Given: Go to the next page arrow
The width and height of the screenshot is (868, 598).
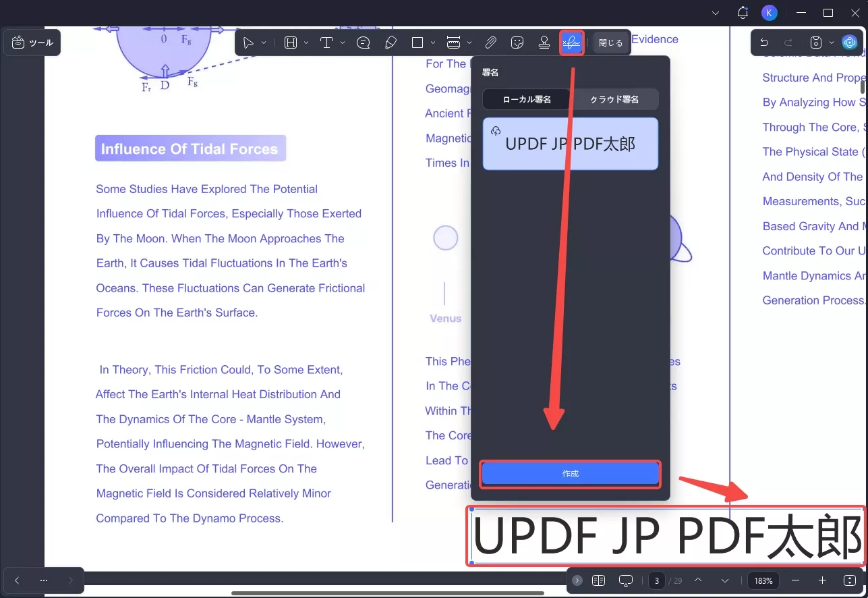Looking at the screenshot, I should click(725, 580).
